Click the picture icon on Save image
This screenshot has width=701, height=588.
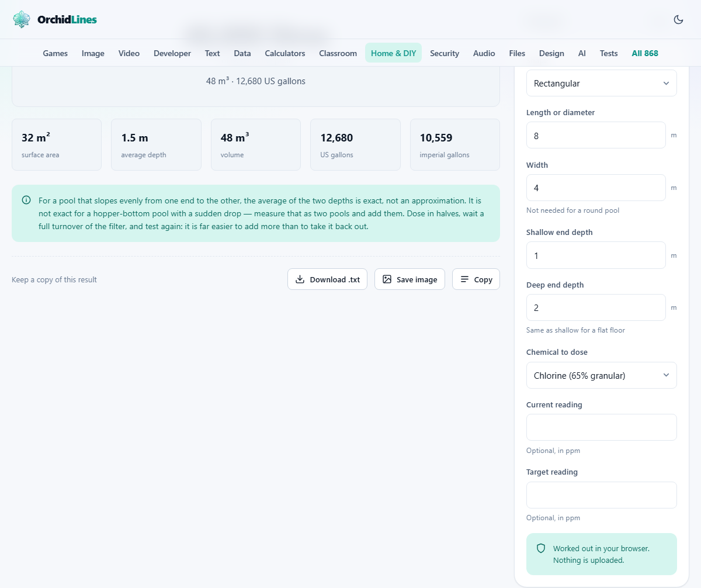coord(387,279)
